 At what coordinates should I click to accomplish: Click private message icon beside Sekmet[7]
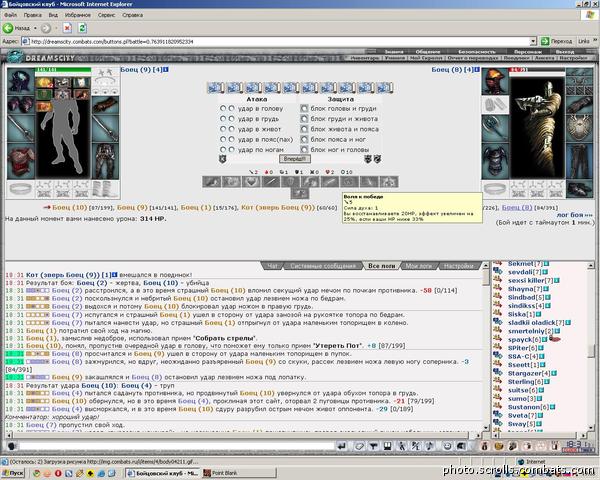(497, 264)
